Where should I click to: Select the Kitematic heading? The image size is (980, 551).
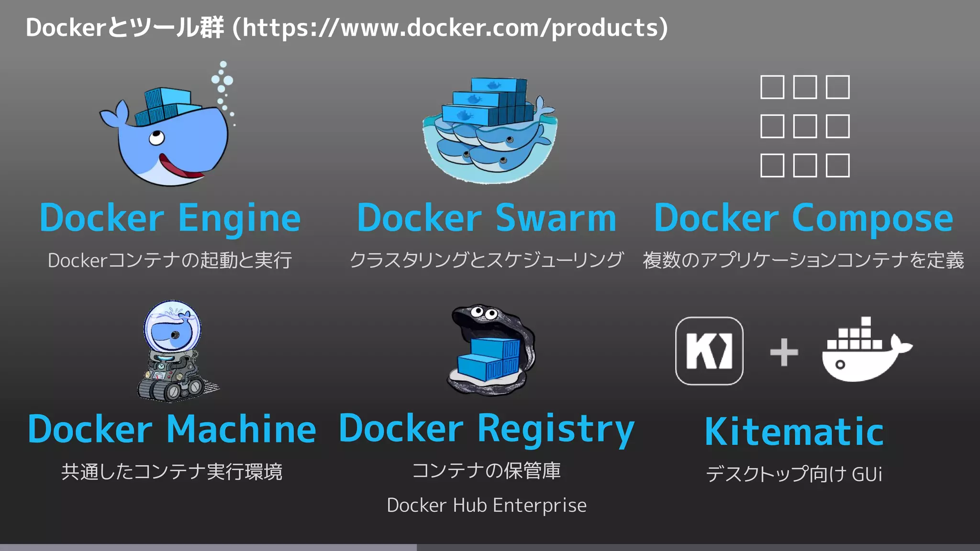tap(794, 431)
